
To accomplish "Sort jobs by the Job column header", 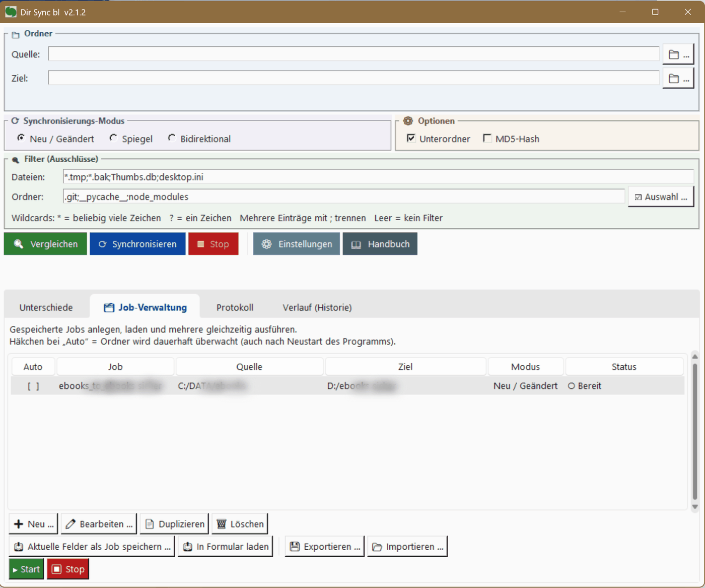I will [x=115, y=367].
